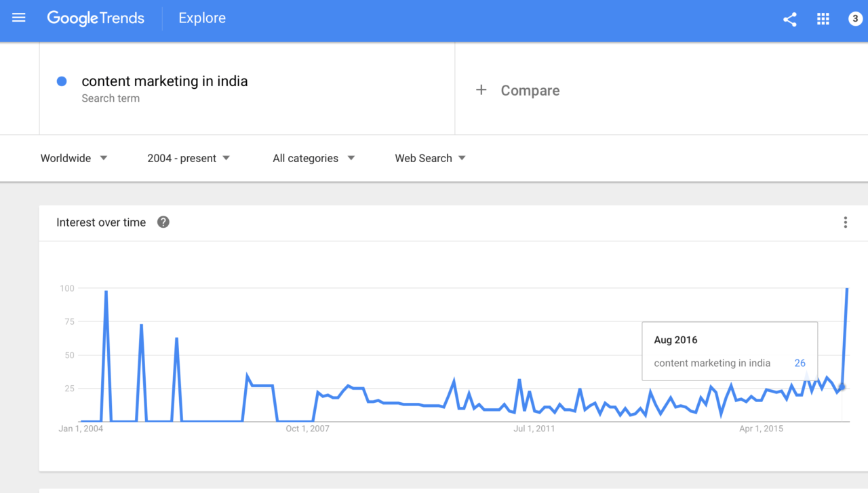The height and width of the screenshot is (493, 868).
Task: Open the chart's three-dot options menu
Action: point(845,222)
